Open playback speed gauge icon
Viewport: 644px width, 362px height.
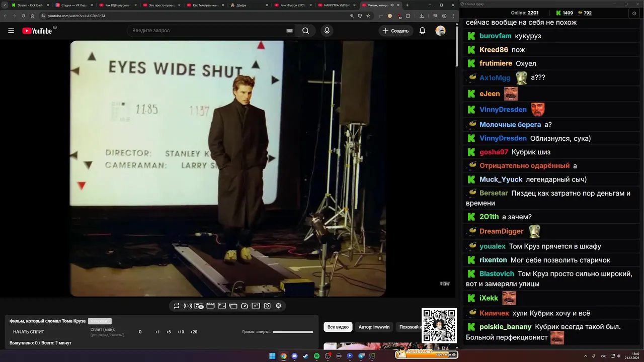point(245,306)
